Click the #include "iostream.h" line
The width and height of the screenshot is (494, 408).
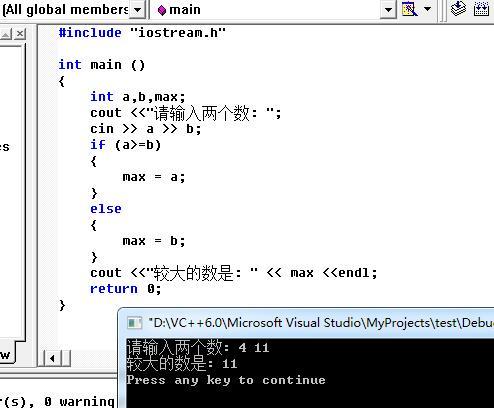point(142,33)
